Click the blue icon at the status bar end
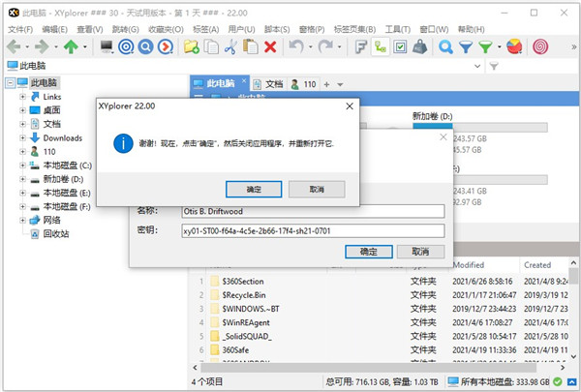Image resolution: width=581 pixels, height=392 pixels. click(x=572, y=381)
